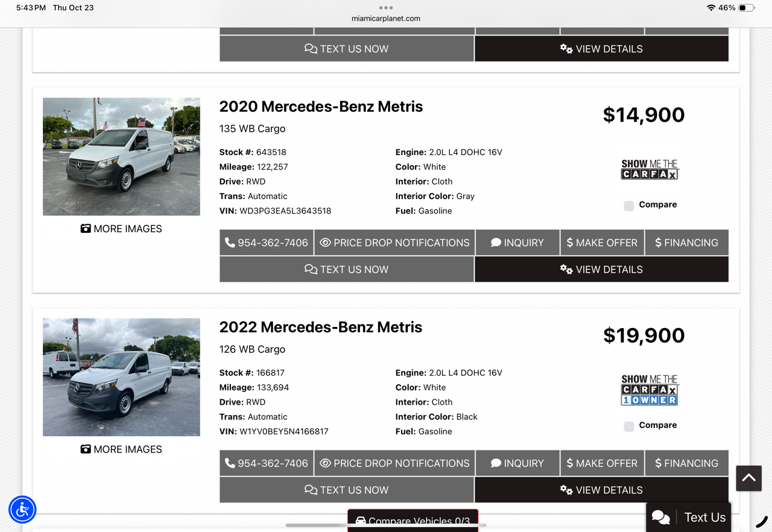Open Compare Vehicles 0/3 bar
772x532 pixels.
pos(413,521)
